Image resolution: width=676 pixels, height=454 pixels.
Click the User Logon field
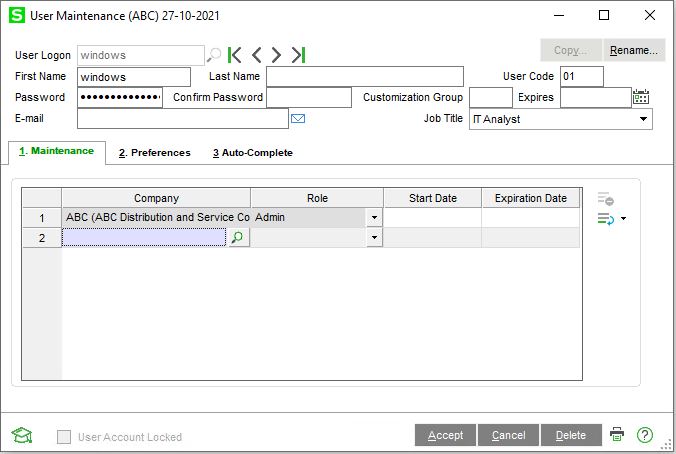[x=141, y=55]
